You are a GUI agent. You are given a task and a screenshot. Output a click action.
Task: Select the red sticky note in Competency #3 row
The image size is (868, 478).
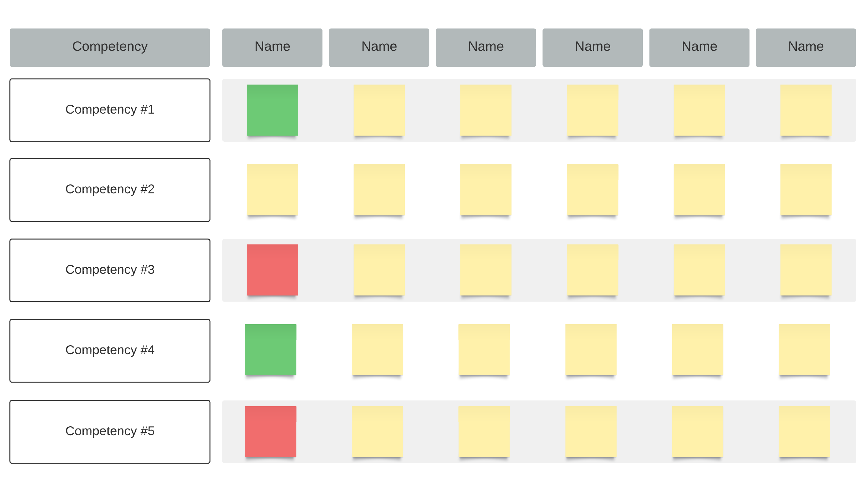coord(272,270)
